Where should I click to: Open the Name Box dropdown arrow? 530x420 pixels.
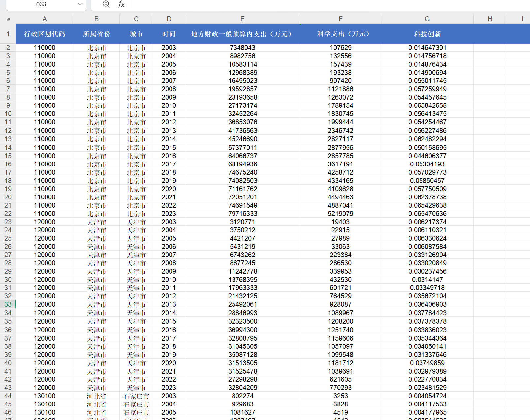(x=80, y=4)
